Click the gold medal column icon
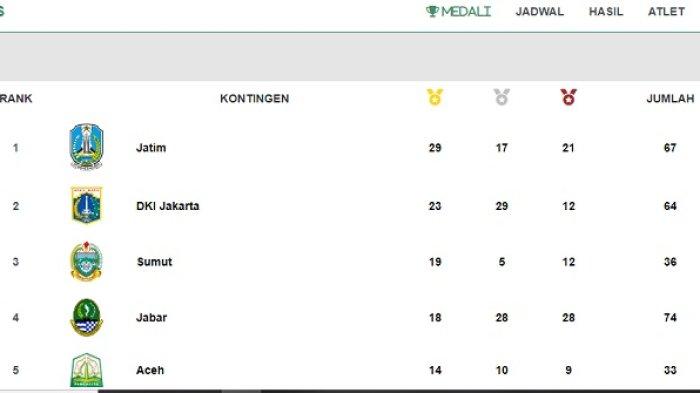The image size is (700, 393). click(x=435, y=97)
